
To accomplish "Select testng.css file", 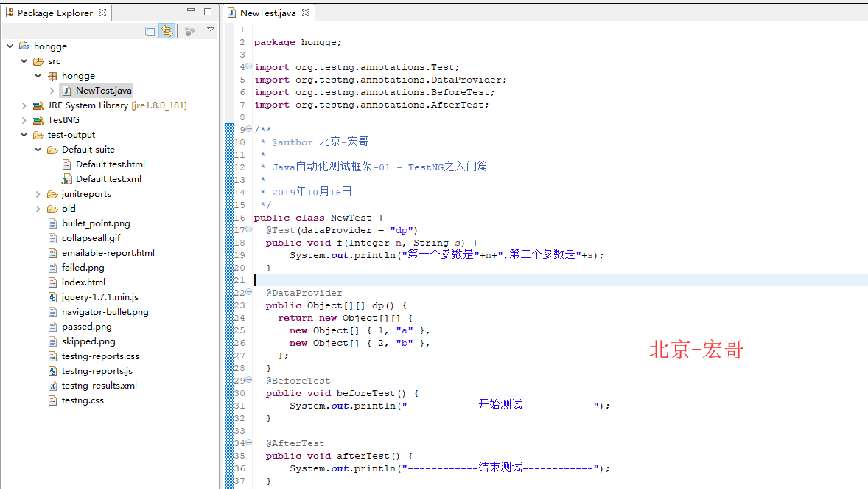I will point(83,400).
